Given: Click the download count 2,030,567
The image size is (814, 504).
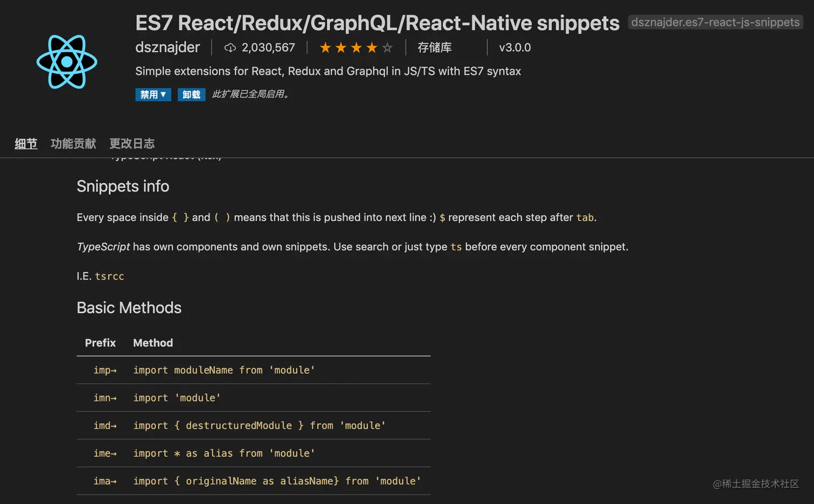Looking at the screenshot, I should (268, 47).
